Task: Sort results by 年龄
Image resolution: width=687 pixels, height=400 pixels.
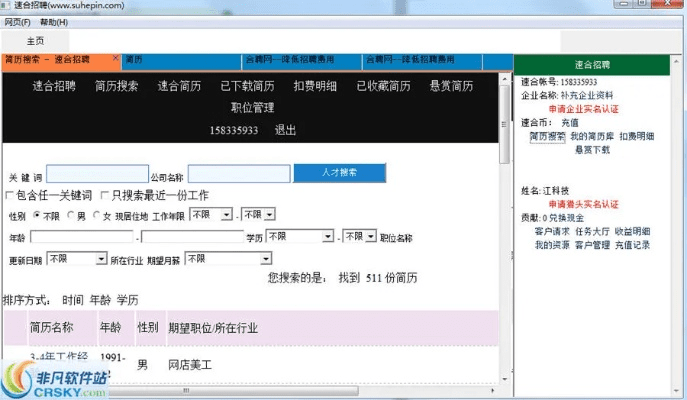Action: (100, 300)
